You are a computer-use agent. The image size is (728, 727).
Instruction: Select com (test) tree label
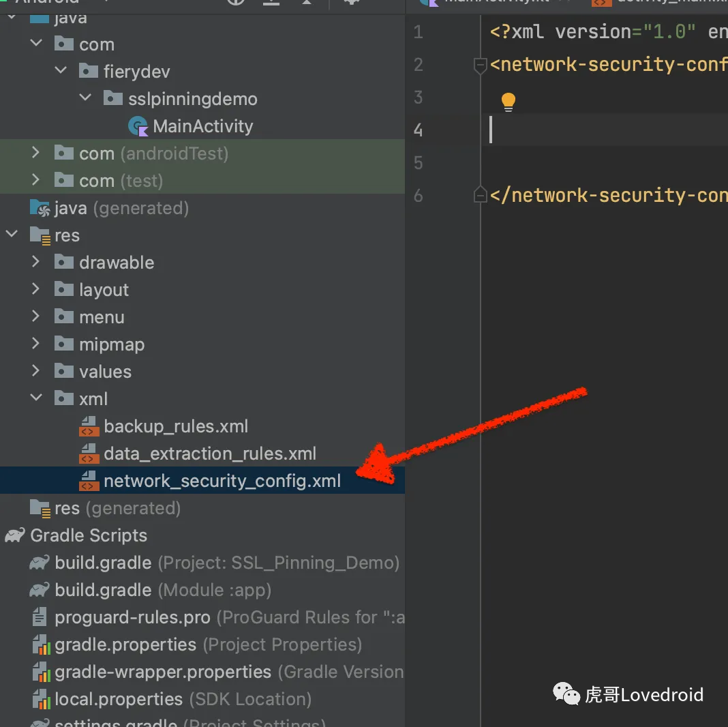(121, 181)
